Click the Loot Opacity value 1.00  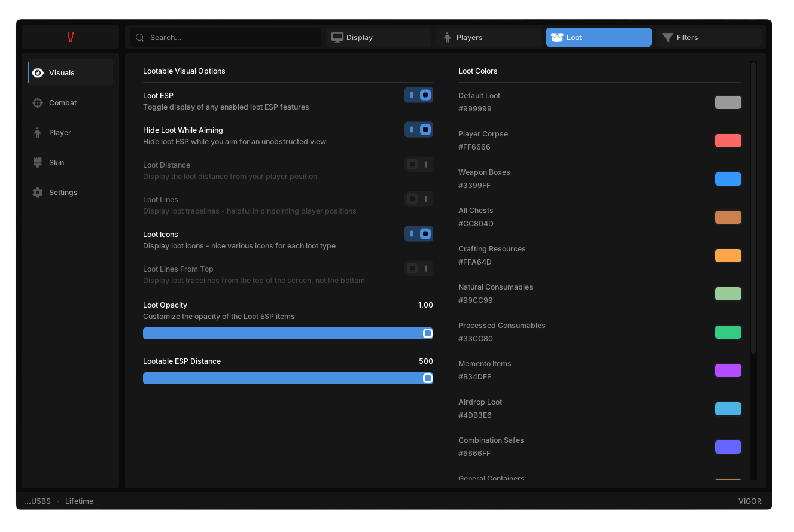[425, 305]
